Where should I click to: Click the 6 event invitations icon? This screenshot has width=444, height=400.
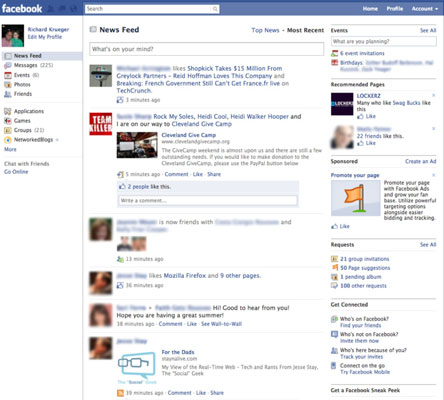(334, 53)
